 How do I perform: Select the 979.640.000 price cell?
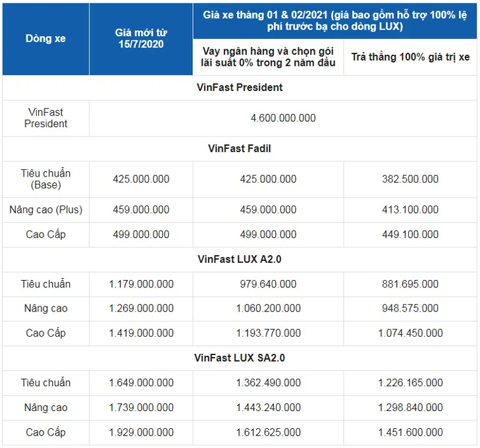(x=268, y=284)
